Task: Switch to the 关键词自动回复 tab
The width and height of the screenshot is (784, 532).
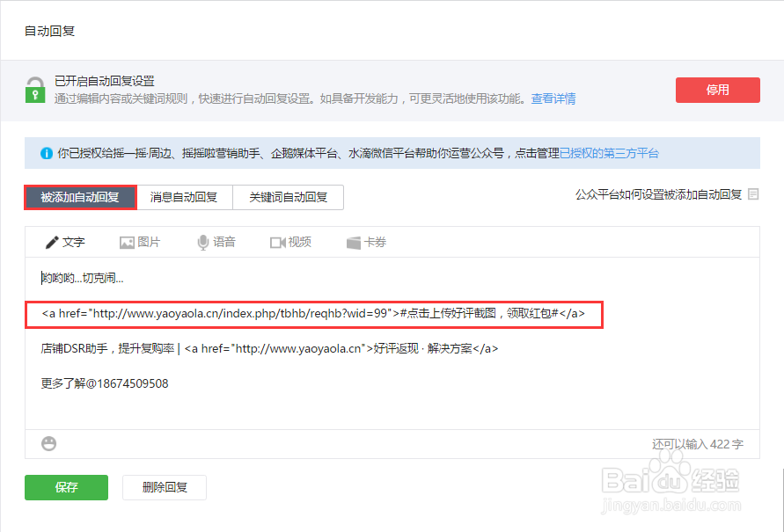Action: click(x=288, y=197)
